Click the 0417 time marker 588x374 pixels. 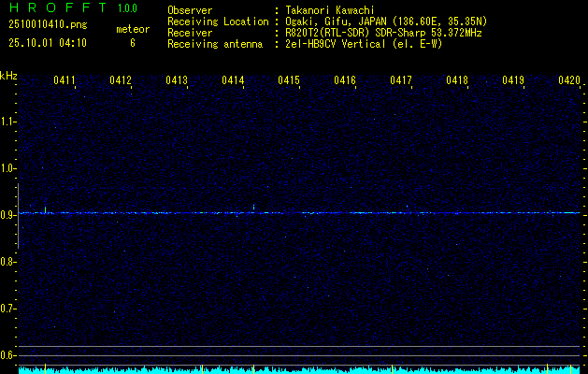click(401, 79)
